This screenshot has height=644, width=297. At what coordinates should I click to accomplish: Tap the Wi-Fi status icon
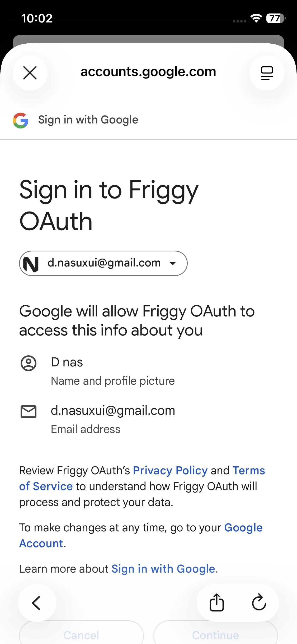[256, 18]
